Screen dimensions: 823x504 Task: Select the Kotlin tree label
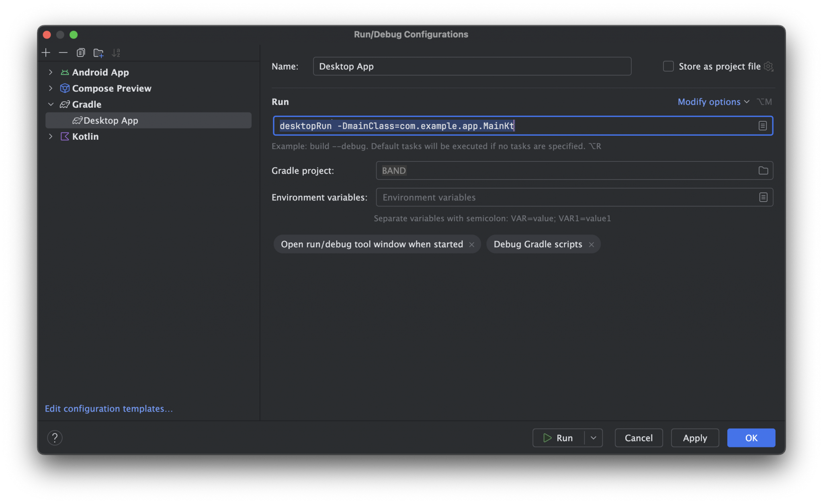[x=85, y=137]
